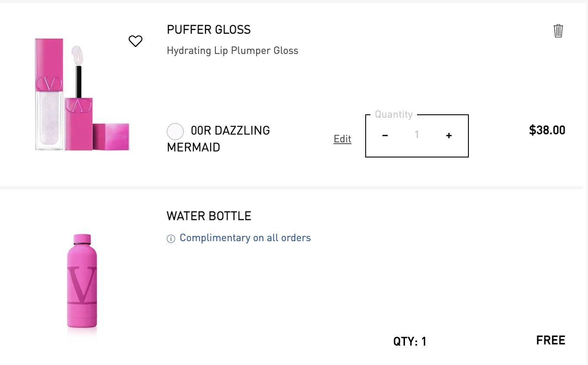Click the 00R DAZZLING MERMAID shade name
This screenshot has height=365, width=588.
pyautogui.click(x=230, y=131)
